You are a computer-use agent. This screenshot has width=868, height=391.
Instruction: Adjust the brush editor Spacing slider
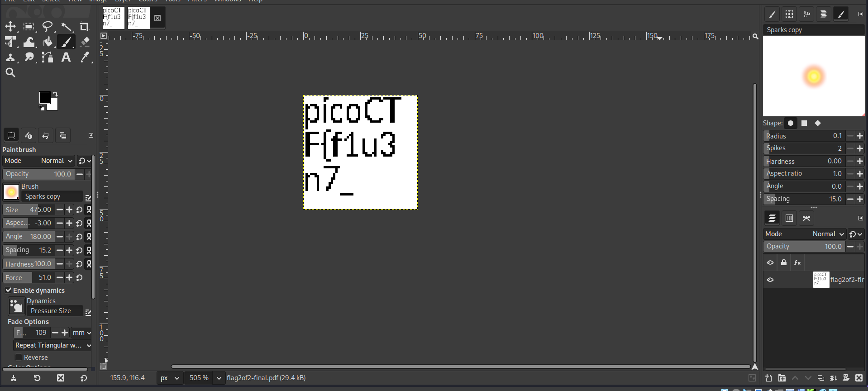(804, 199)
